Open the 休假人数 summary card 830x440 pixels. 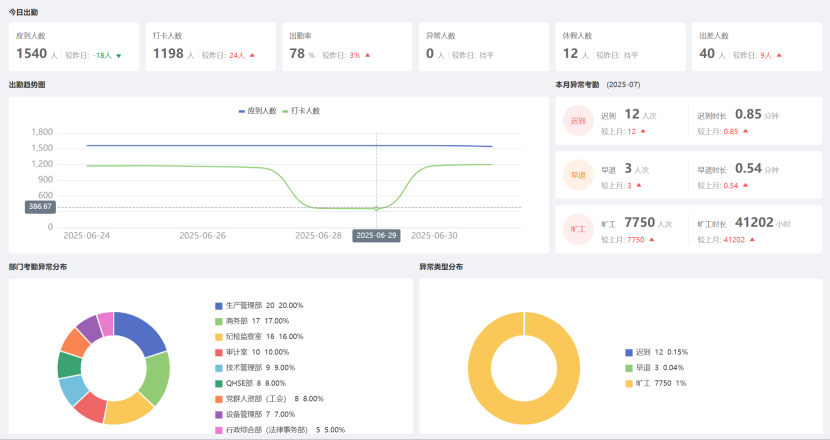(618, 46)
